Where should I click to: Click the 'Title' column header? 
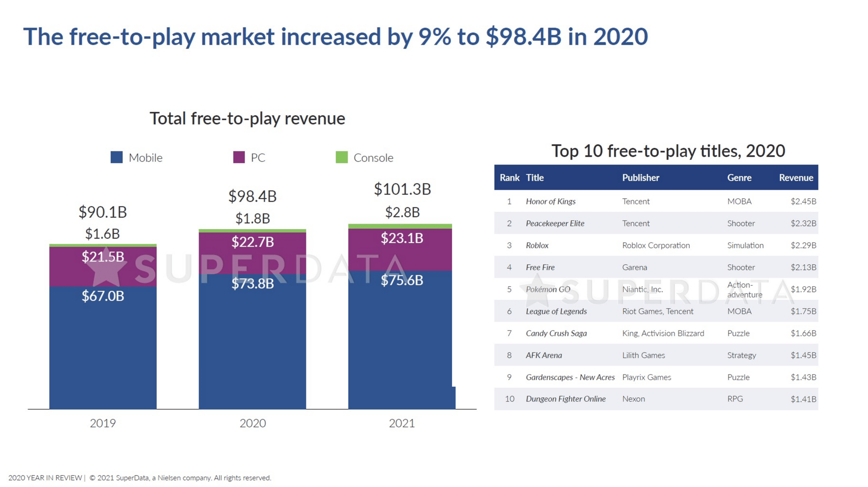535,178
